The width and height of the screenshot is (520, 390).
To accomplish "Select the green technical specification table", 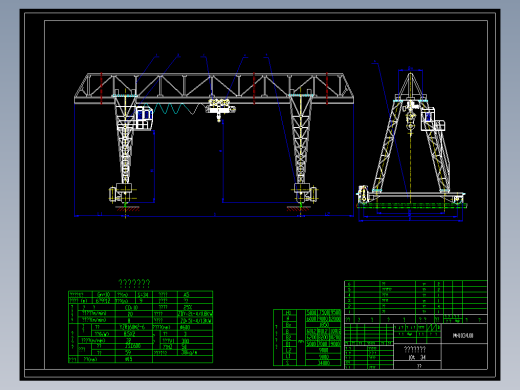I will [140, 327].
